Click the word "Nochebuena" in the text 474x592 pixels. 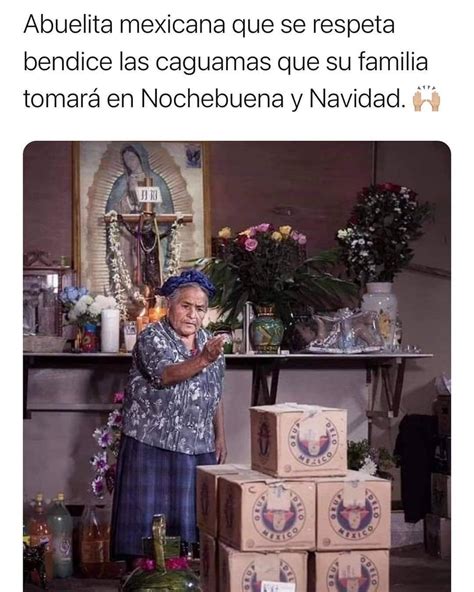[212, 99]
